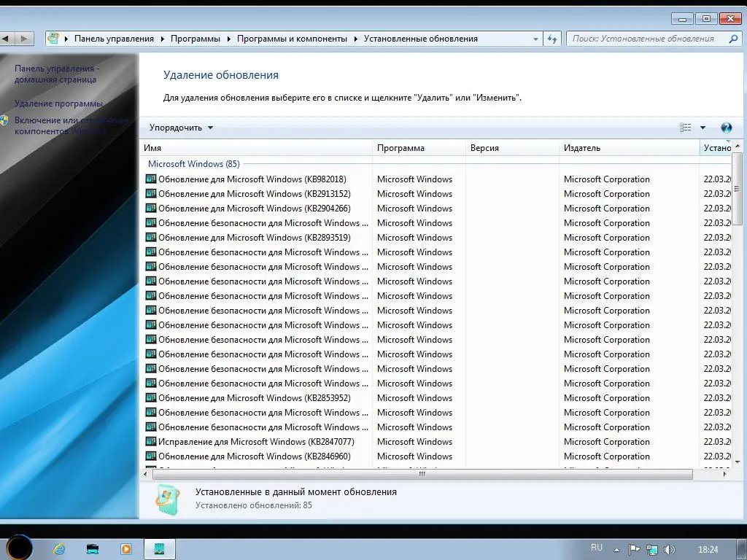Image resolution: width=747 pixels, height=560 pixels.
Task: Click icon of KB2893519 update
Action: coord(150,237)
